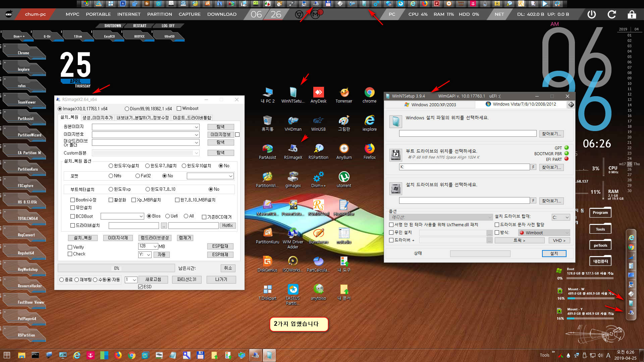Viewport: 644px width, 362px height.
Task: Open the WinNTSetup desktop icon
Action: coord(293,95)
